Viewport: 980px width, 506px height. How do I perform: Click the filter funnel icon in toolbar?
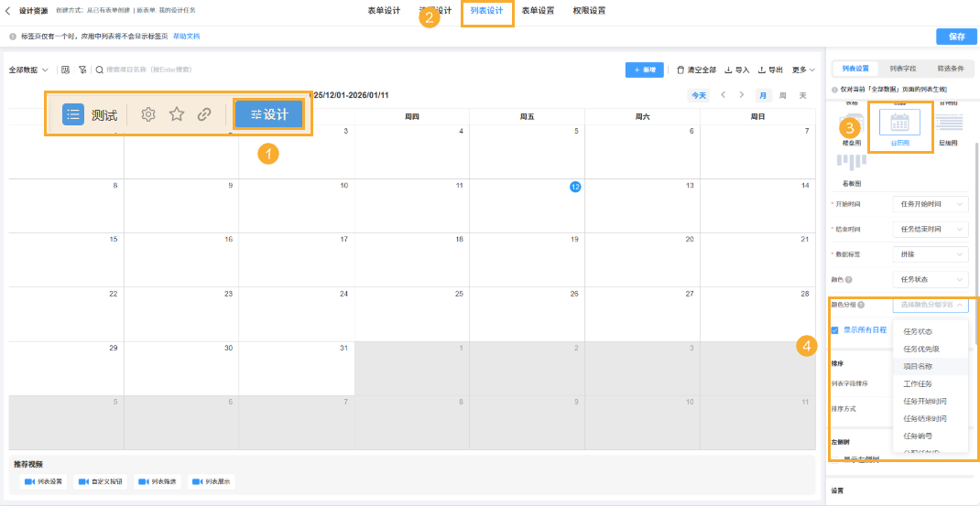point(82,70)
